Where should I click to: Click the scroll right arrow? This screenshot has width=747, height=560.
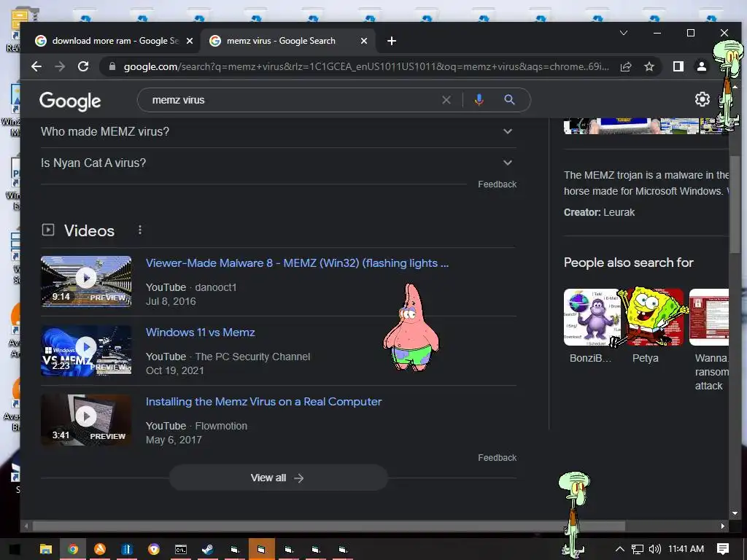click(x=723, y=526)
